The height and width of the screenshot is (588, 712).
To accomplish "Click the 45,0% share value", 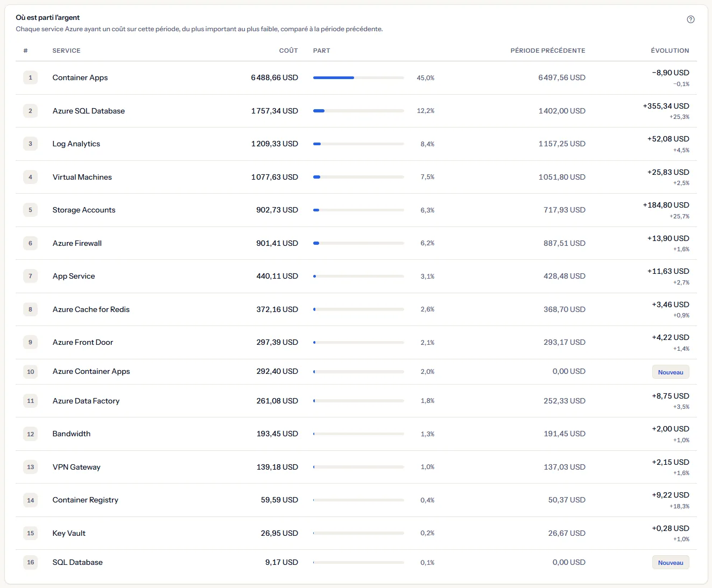I will (x=426, y=78).
